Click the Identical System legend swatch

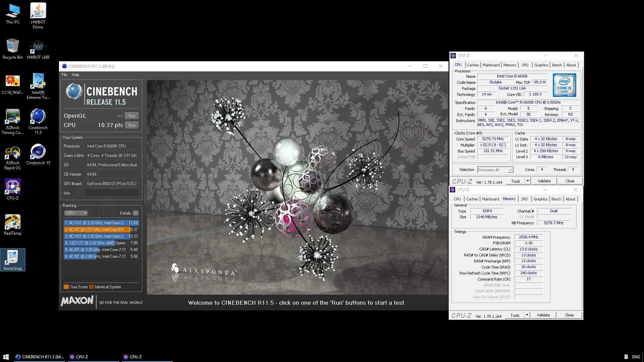[x=91, y=287]
